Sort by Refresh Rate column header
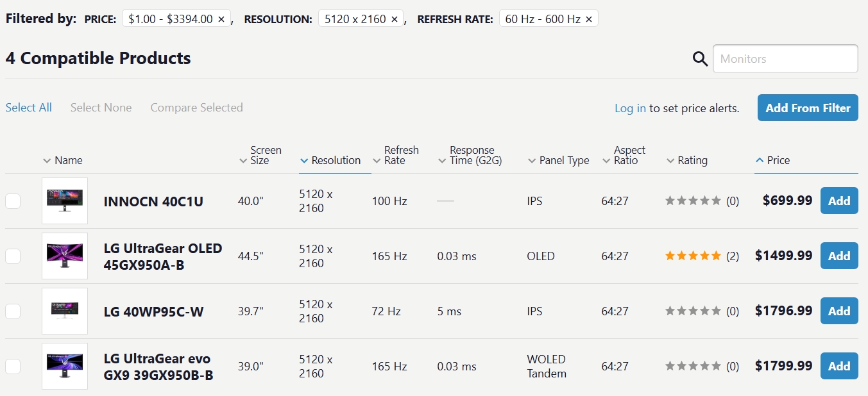Viewport: 868px width, 396px height. [x=395, y=155]
